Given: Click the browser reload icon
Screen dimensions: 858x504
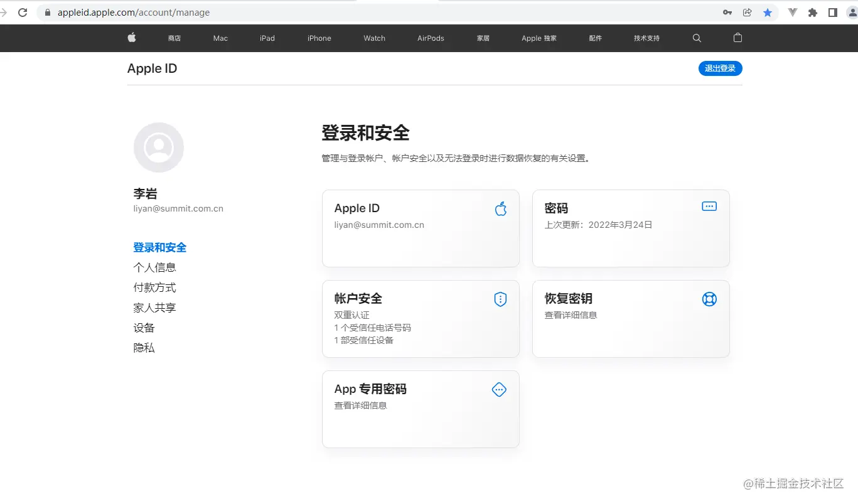Looking at the screenshot, I should click(x=23, y=12).
